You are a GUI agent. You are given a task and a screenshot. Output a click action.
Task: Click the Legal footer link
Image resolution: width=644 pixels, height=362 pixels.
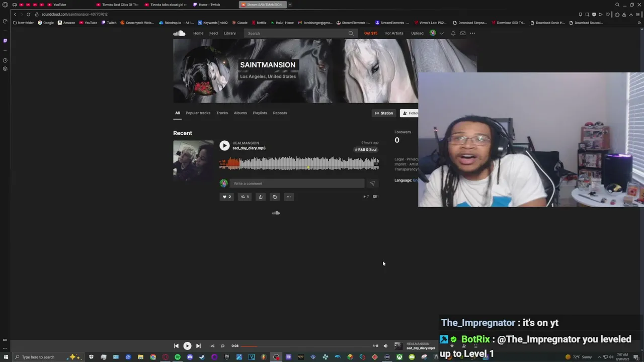pyautogui.click(x=399, y=159)
